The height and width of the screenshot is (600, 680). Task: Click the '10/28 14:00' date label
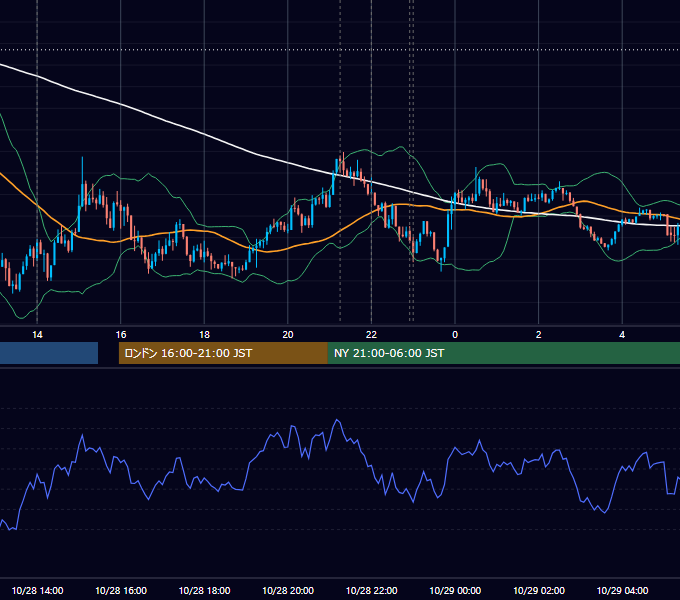click(x=37, y=591)
